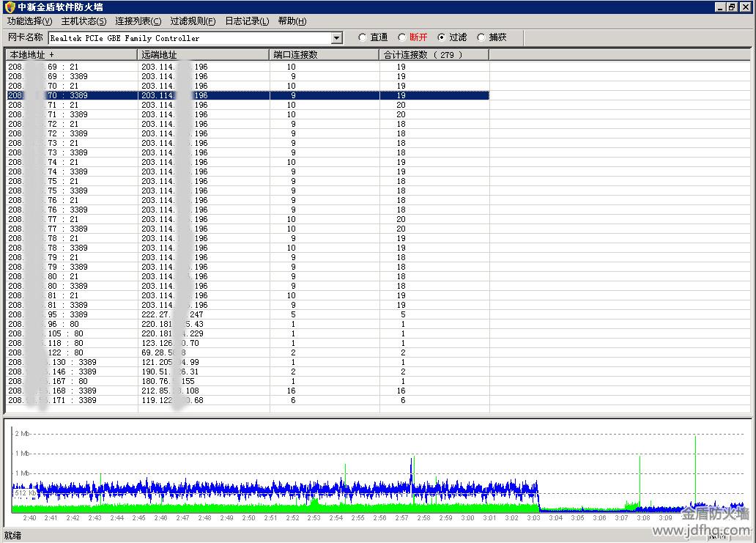Minimize the firewall window
Viewport: 756px width, 543px height.
721,7
